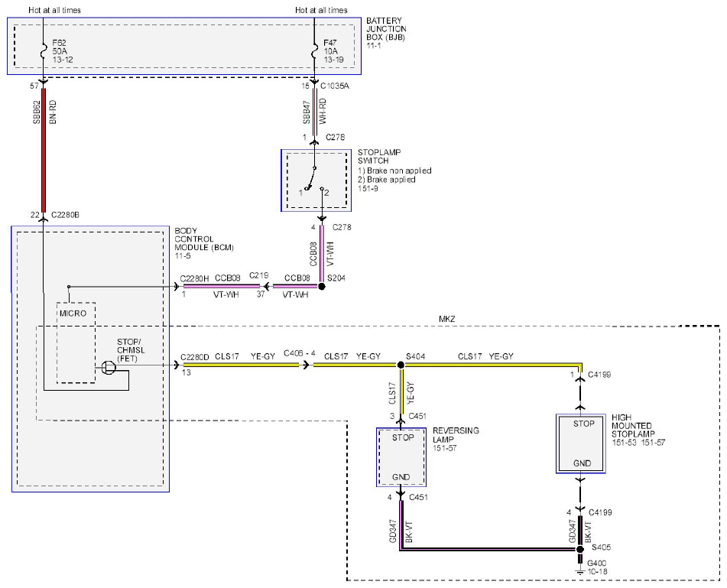Image resolution: width=727 pixels, height=588 pixels.
Task: Click the 'G400' ground label
Action: tap(597, 564)
